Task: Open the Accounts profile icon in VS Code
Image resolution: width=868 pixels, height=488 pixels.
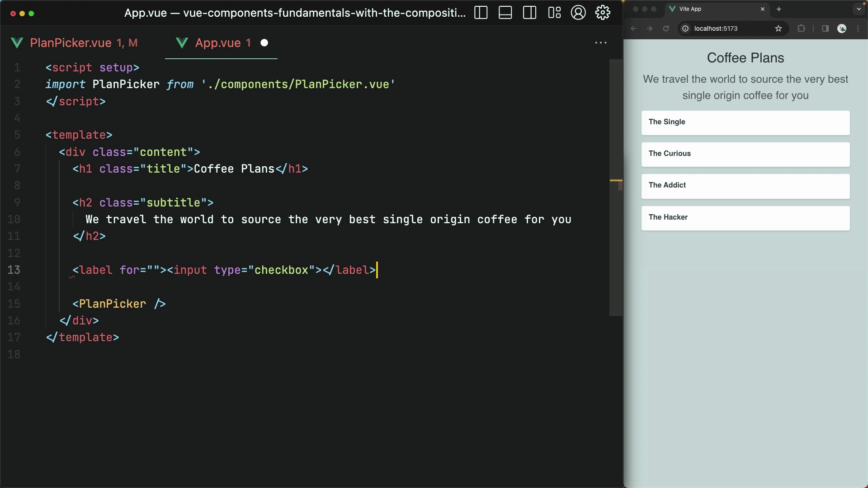Action: (x=578, y=13)
